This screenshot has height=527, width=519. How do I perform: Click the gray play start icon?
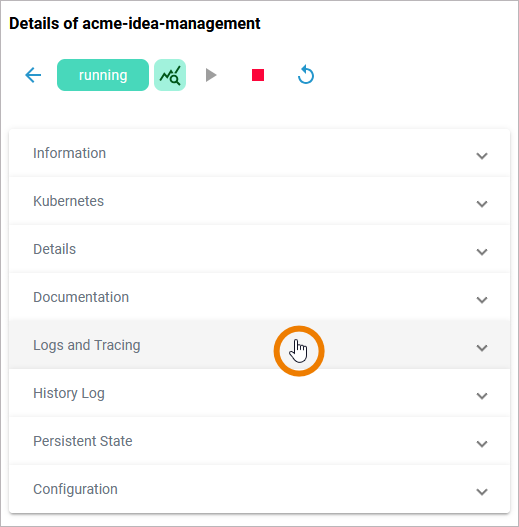(211, 75)
